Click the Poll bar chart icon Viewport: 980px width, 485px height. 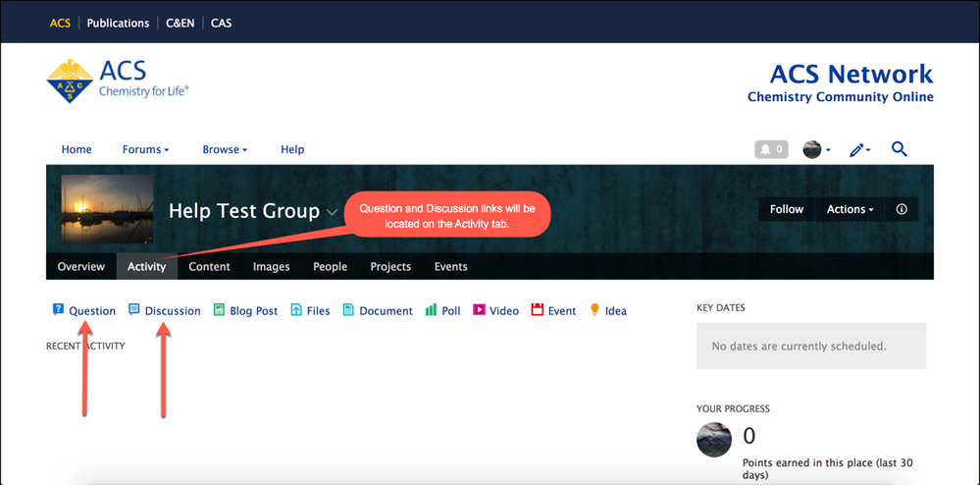coord(431,310)
